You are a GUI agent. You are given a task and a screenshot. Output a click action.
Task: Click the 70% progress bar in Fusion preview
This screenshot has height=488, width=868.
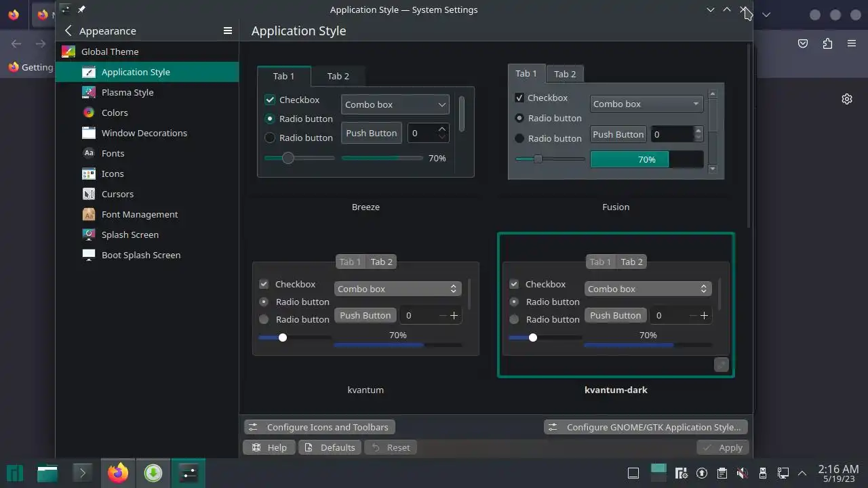[x=646, y=159]
